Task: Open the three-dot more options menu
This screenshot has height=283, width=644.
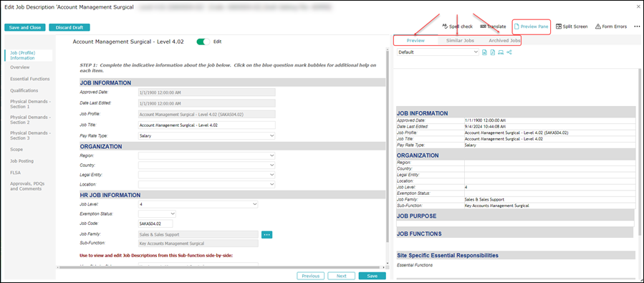Action: click(637, 27)
